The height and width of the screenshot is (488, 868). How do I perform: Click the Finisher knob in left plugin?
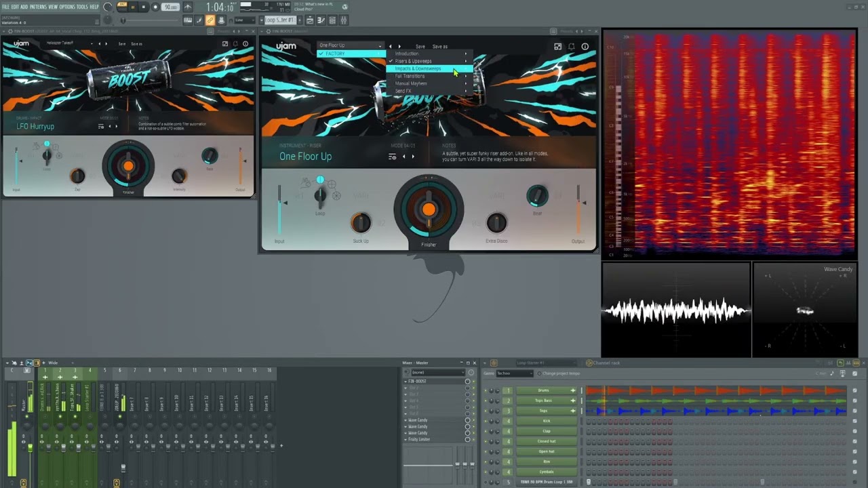128,166
